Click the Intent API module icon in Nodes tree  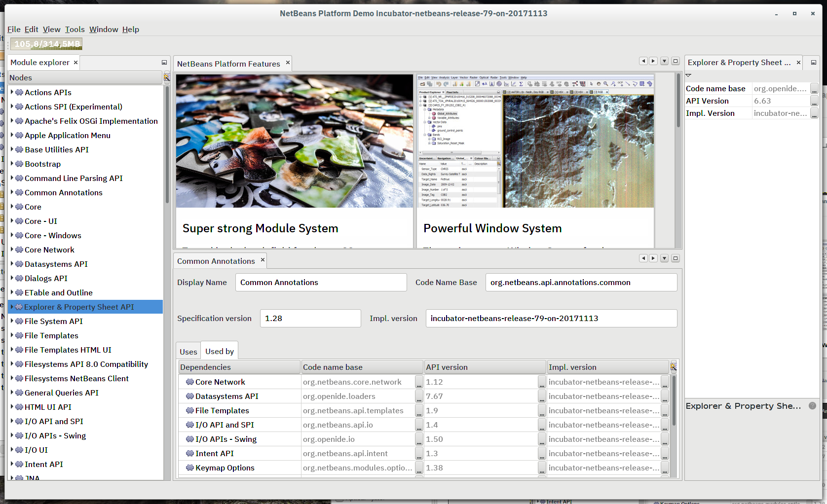pyautogui.click(x=19, y=464)
